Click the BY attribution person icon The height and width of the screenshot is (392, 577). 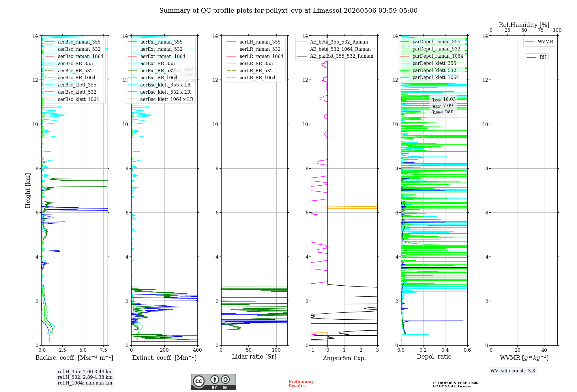click(x=215, y=379)
